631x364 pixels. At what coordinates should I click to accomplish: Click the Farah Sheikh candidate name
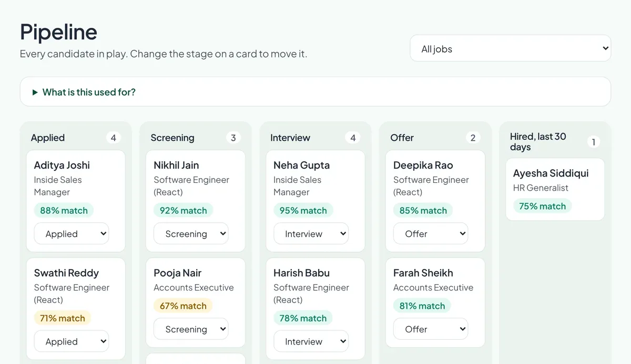point(423,273)
